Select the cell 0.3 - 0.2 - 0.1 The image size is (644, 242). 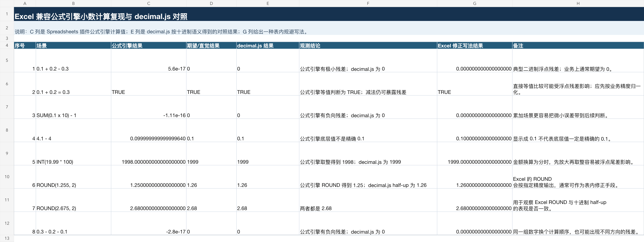[73, 223]
